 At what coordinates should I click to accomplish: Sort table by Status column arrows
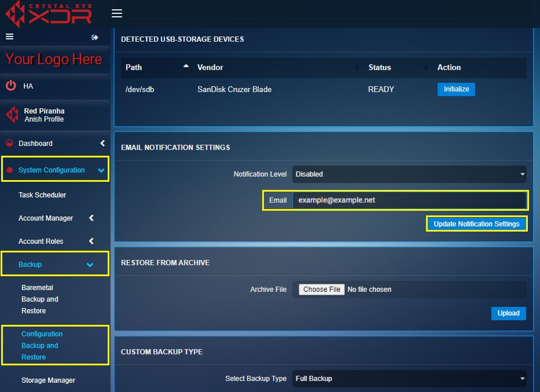426,68
